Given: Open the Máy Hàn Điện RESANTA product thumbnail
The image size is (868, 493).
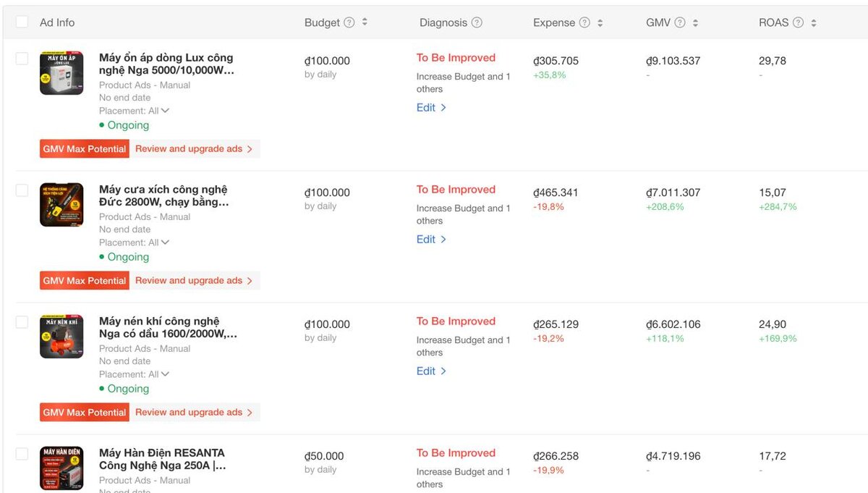Looking at the screenshot, I should [x=61, y=468].
